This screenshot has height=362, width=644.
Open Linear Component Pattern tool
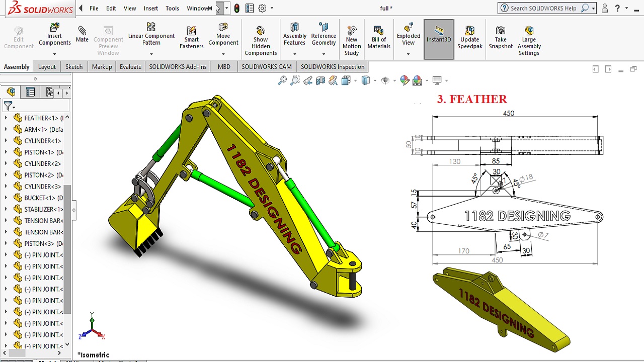151,34
